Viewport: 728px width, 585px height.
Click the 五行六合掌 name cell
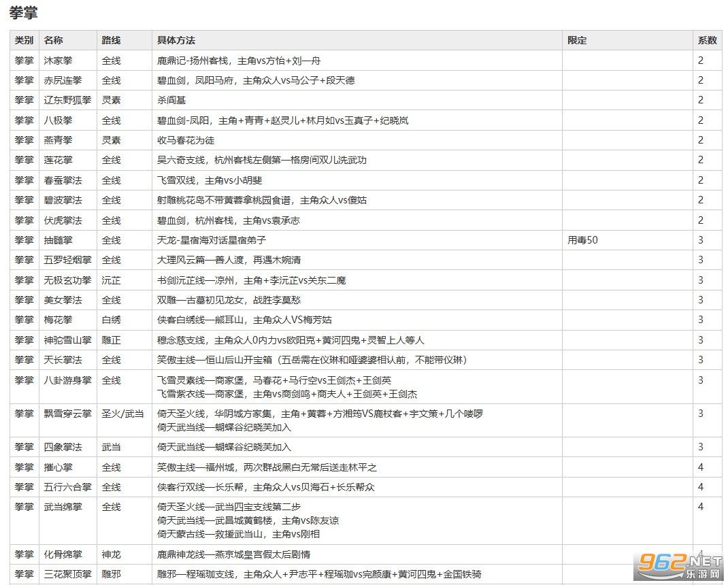point(68,487)
